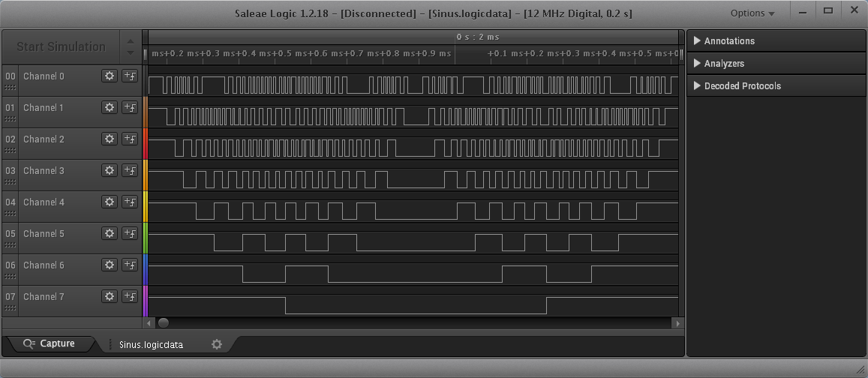Viewport: 868px width, 378px height.
Task: Click the Start Simulation button
Action: pos(61,47)
